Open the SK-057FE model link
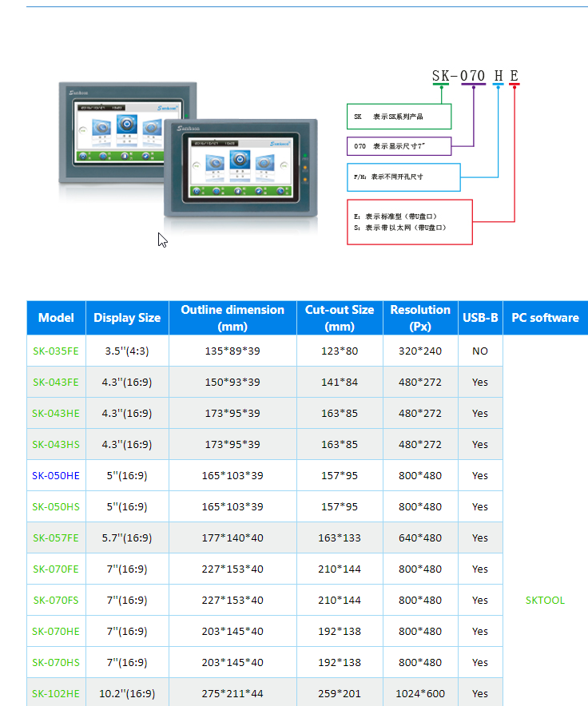 [56, 537]
